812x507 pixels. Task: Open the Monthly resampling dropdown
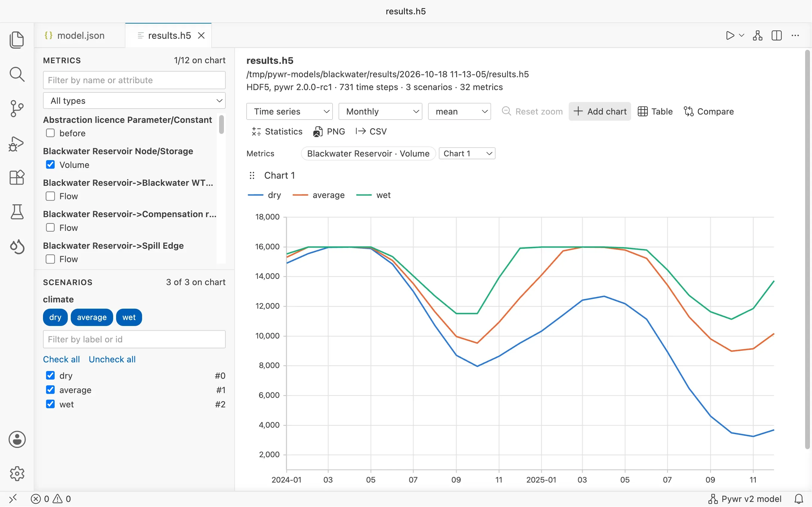380,111
